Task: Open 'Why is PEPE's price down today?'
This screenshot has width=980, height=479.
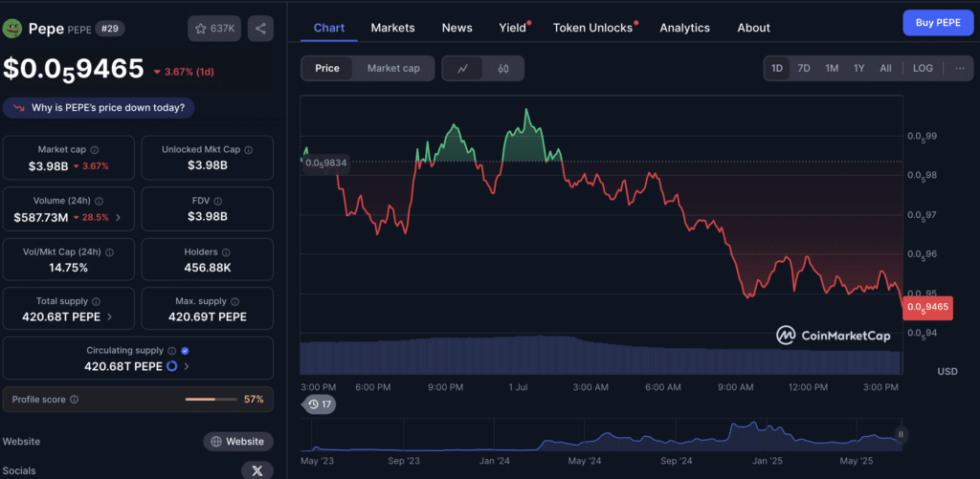Action: click(x=99, y=108)
